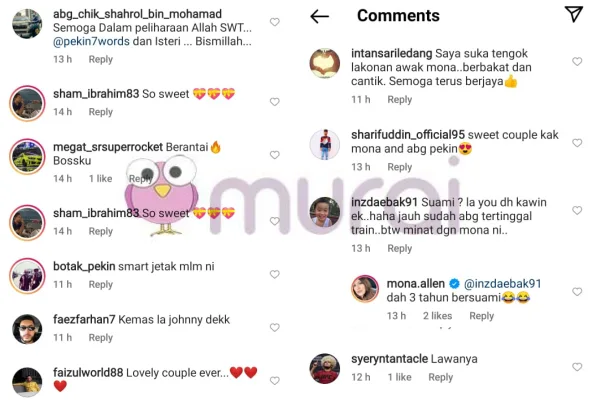600x400 pixels.
Task: Tap heart on faizulworld88's comment
Action: coord(274,380)
